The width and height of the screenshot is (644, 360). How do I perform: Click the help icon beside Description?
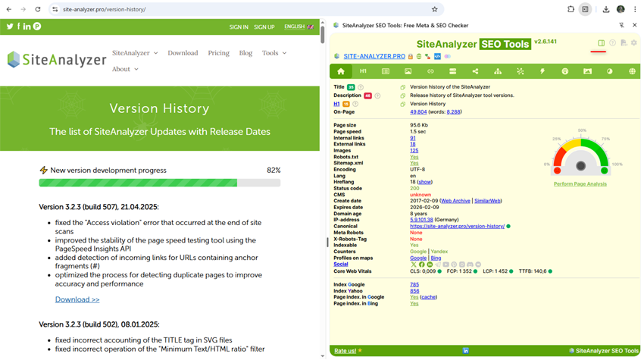(377, 95)
